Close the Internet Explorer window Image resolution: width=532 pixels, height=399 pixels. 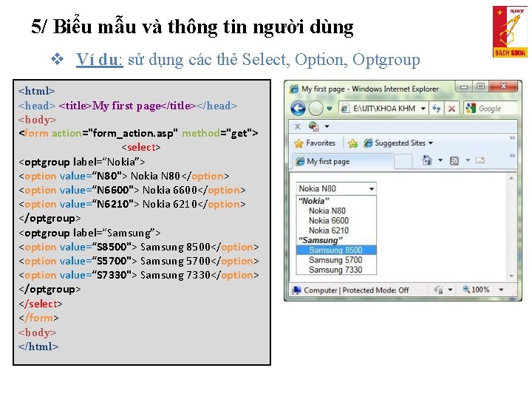coord(504,86)
